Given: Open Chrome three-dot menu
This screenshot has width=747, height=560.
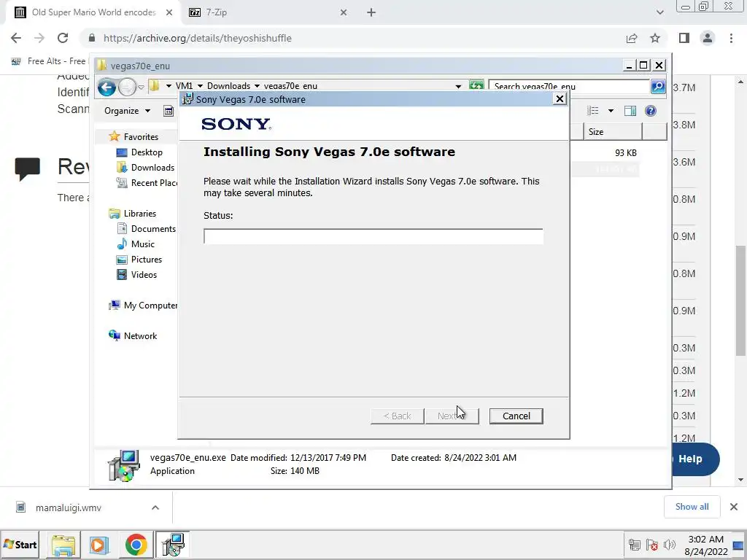Looking at the screenshot, I should 731,38.
